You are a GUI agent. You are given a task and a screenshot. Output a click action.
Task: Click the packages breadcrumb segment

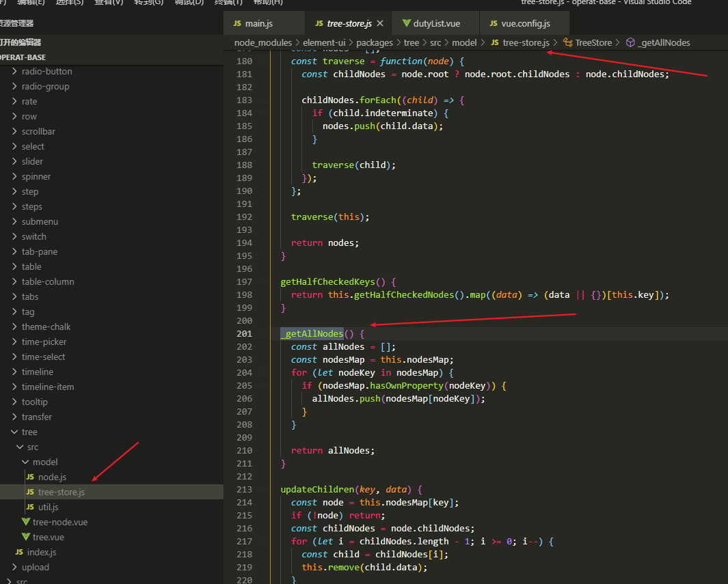[374, 42]
